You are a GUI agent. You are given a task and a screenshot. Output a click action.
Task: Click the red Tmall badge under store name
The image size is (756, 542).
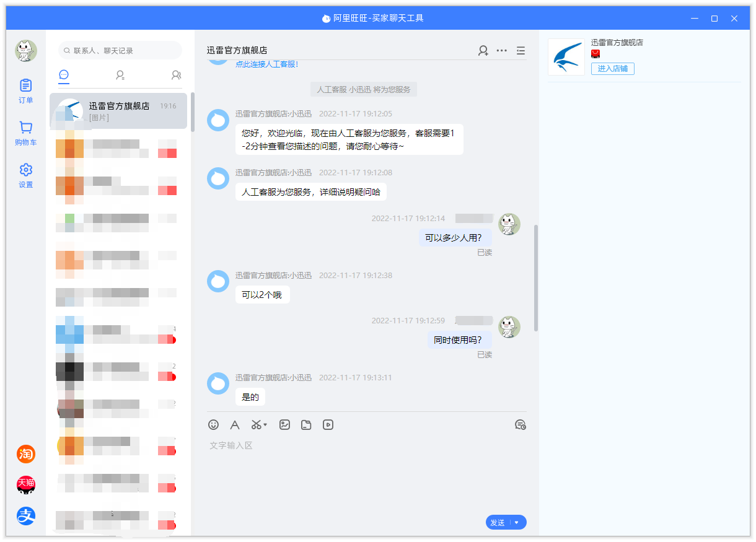[596, 54]
